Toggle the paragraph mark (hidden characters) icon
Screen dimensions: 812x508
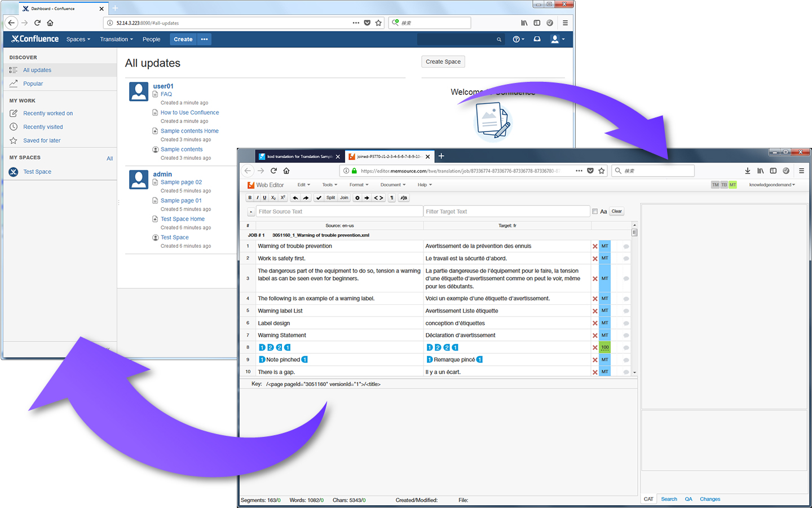(392, 198)
